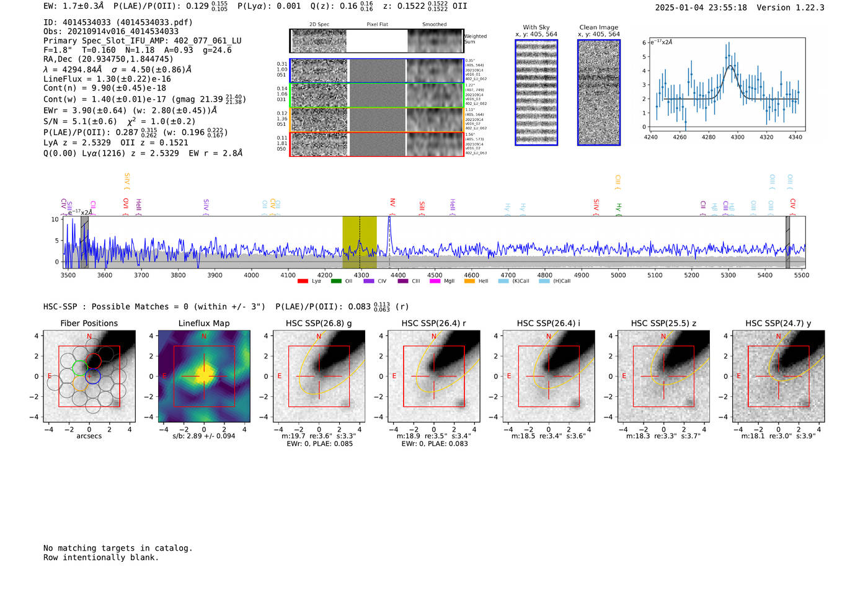Click the Primary Spec_Slot_IFU_AMP line
868x591 pixels.
click(x=143, y=41)
